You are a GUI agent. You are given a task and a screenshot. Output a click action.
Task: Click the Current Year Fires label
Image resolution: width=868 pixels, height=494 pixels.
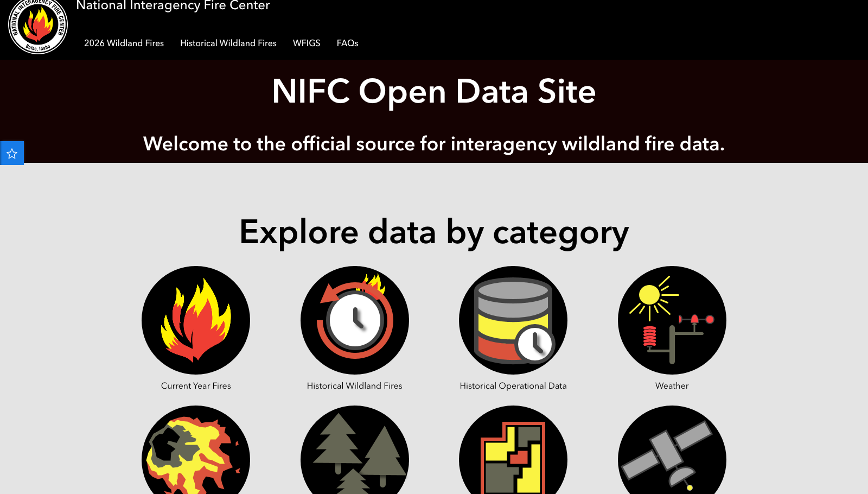(x=196, y=386)
